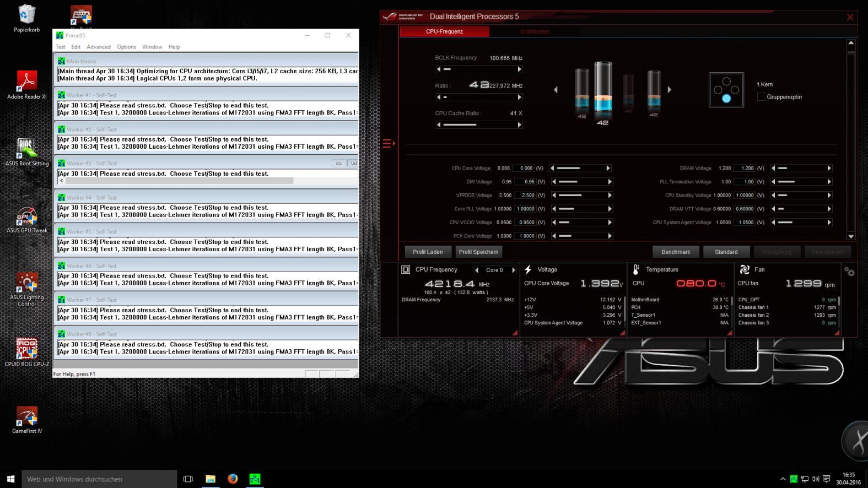Click the CPU core selector diagram
The image size is (868, 488).
pos(726,90)
